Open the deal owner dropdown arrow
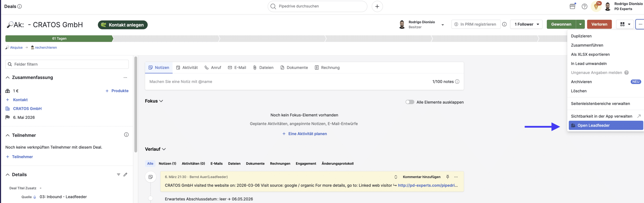Image resolution: width=644 pixels, height=203 pixels. [443, 25]
